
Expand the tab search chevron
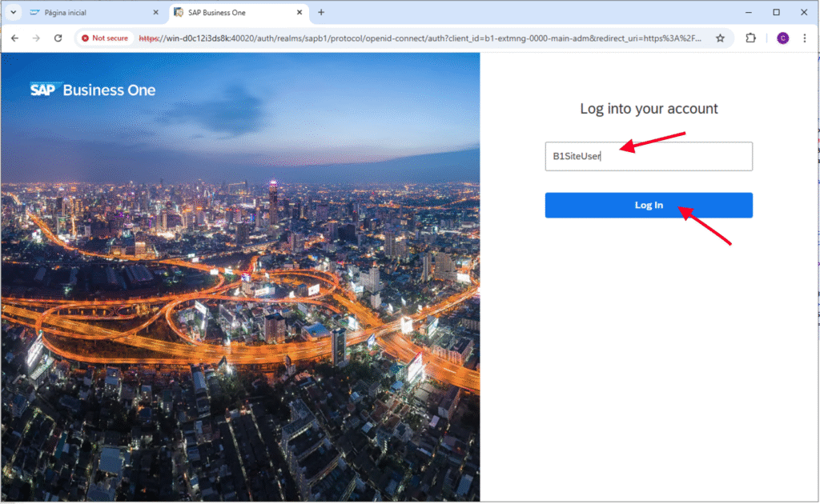13,13
